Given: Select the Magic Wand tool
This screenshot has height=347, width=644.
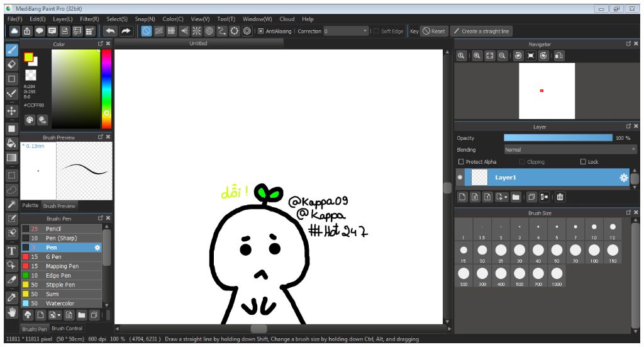Looking at the screenshot, I should coord(11,204).
